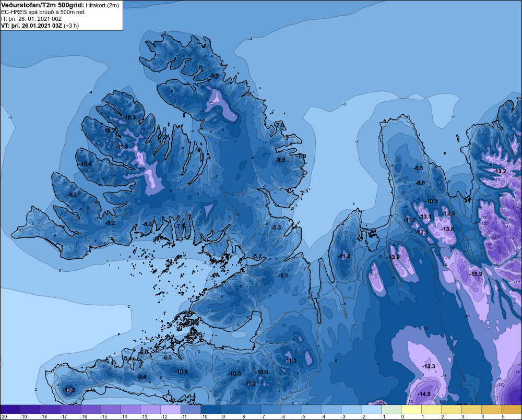
Task: Click the -14.9 temperature value
Action: coord(424,394)
